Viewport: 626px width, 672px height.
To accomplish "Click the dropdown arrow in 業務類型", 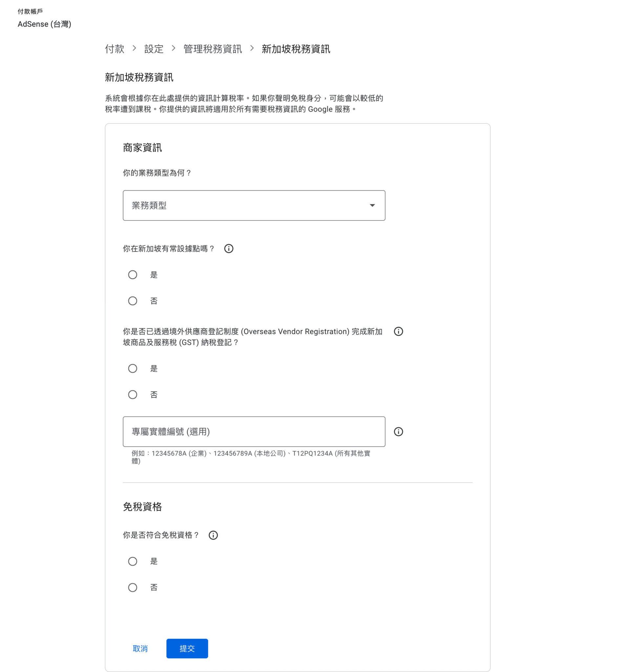I will pyautogui.click(x=372, y=205).
